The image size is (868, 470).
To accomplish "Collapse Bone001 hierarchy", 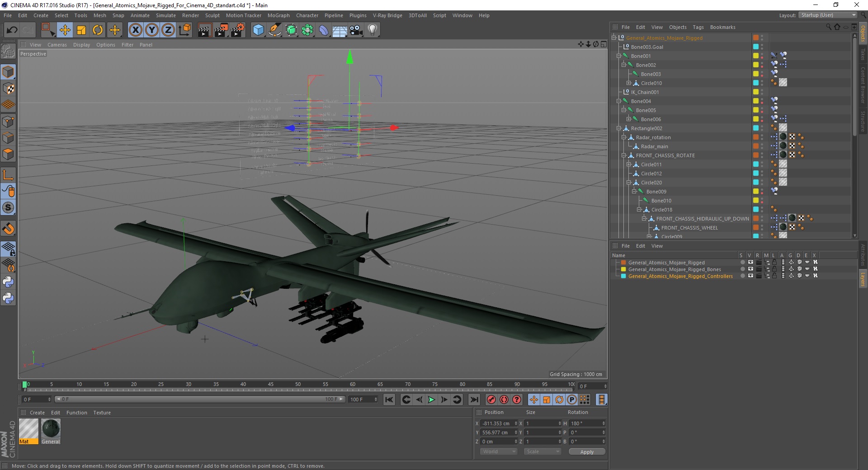I will tap(619, 56).
